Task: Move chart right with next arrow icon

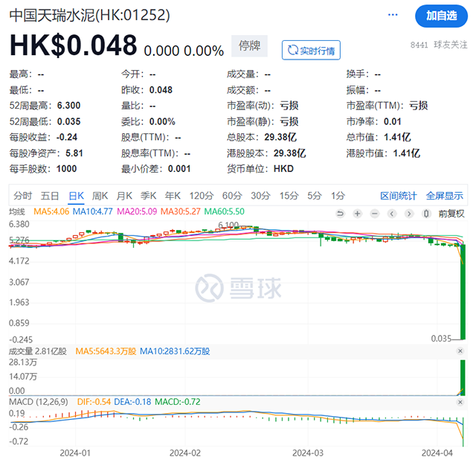Action: pyautogui.click(x=409, y=214)
